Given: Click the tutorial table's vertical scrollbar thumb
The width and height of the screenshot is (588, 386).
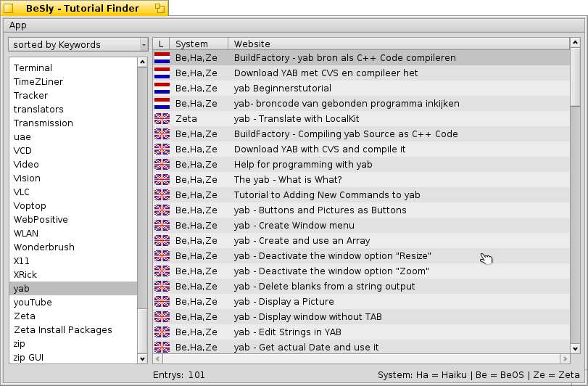Looking at the screenshot, I should [575, 76].
